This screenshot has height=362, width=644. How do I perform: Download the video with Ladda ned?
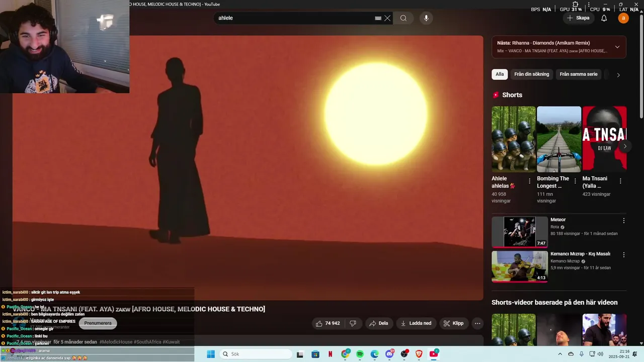pos(416,323)
